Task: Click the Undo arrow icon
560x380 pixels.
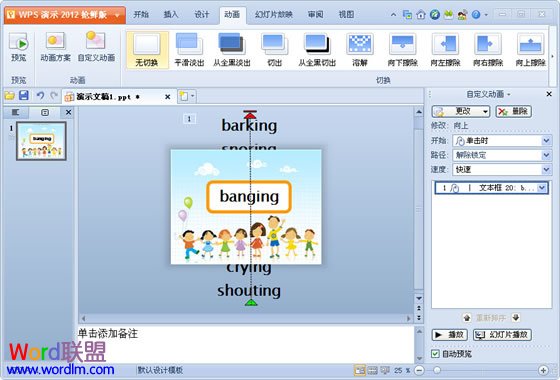Action: [x=40, y=95]
